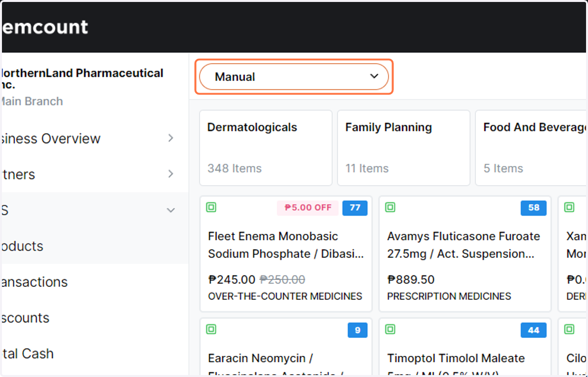Click the ₱5.00 OFF discount tag
The height and width of the screenshot is (377, 588).
click(308, 208)
